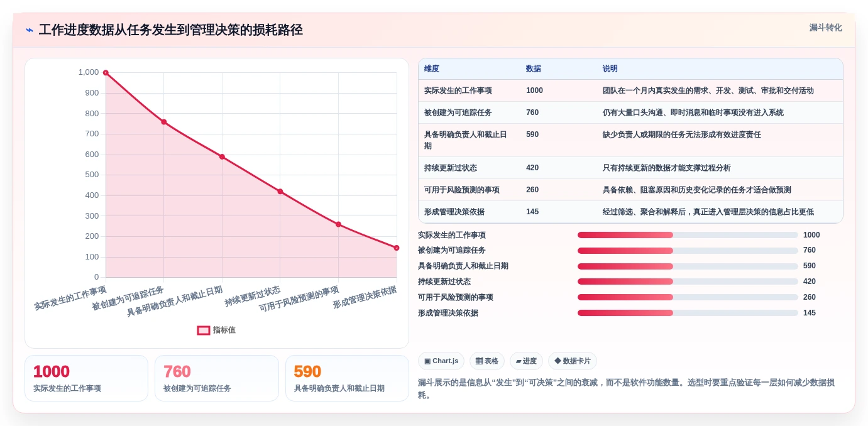Click progress bar for 持续更新过状态
The image size is (868, 426).
tap(688, 281)
